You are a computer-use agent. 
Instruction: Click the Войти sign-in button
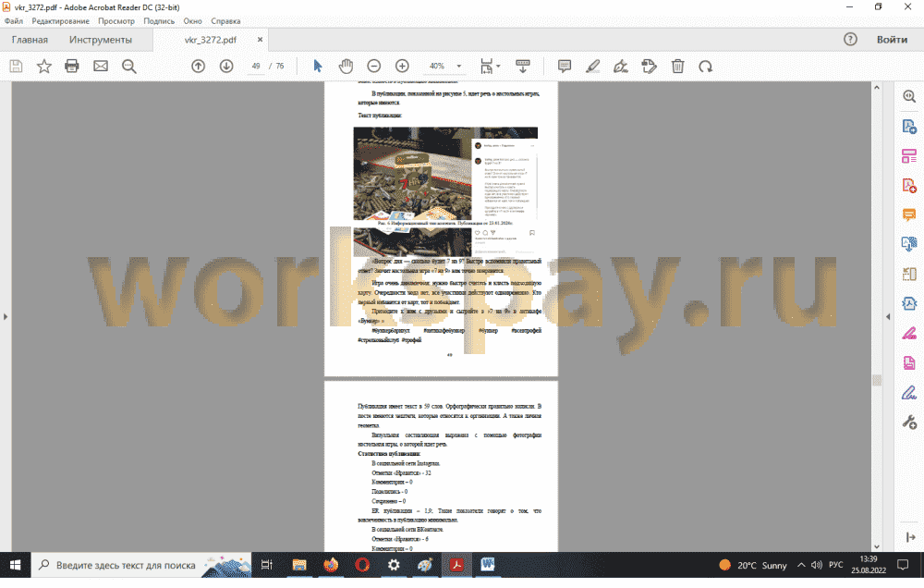click(892, 40)
